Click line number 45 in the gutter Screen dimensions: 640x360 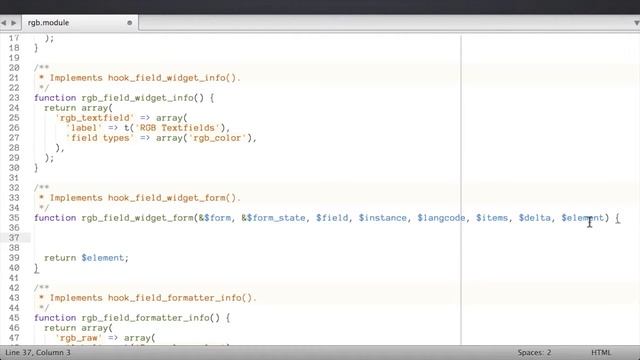(x=14, y=318)
